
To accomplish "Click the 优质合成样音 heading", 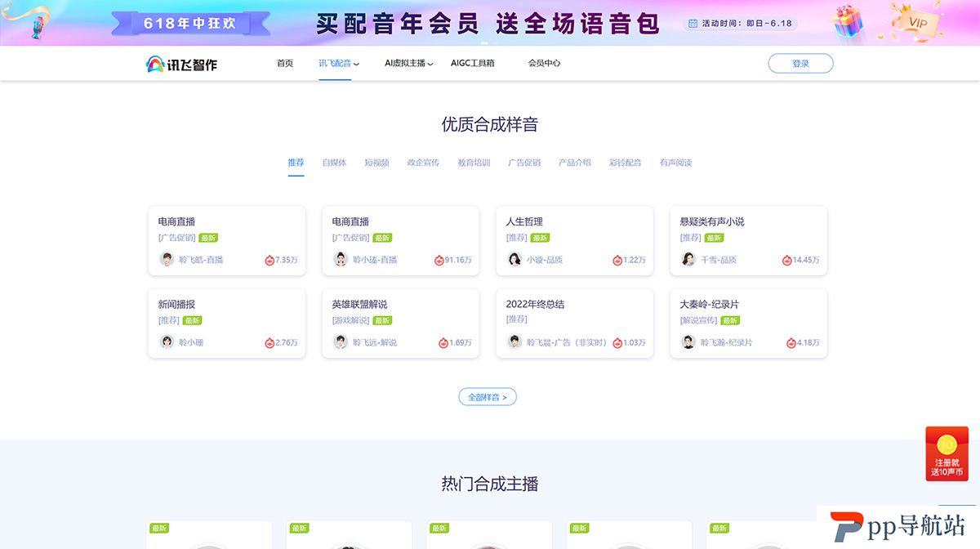I will 490,124.
